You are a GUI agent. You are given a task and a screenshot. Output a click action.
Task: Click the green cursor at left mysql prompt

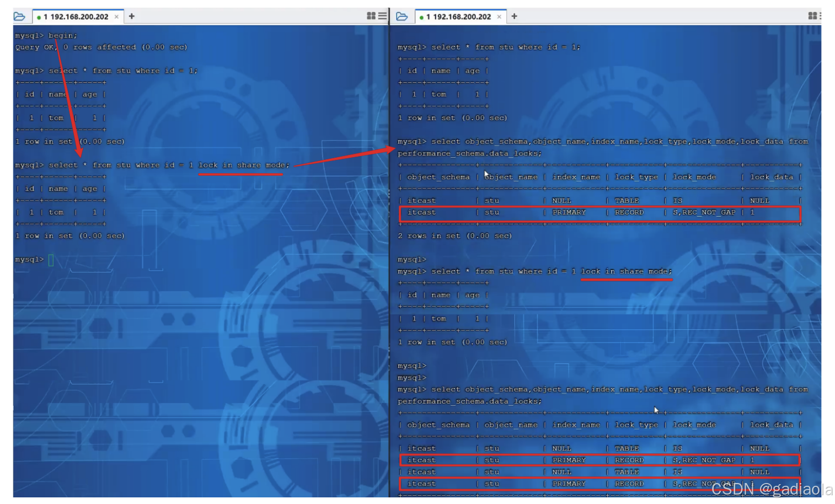(x=51, y=260)
